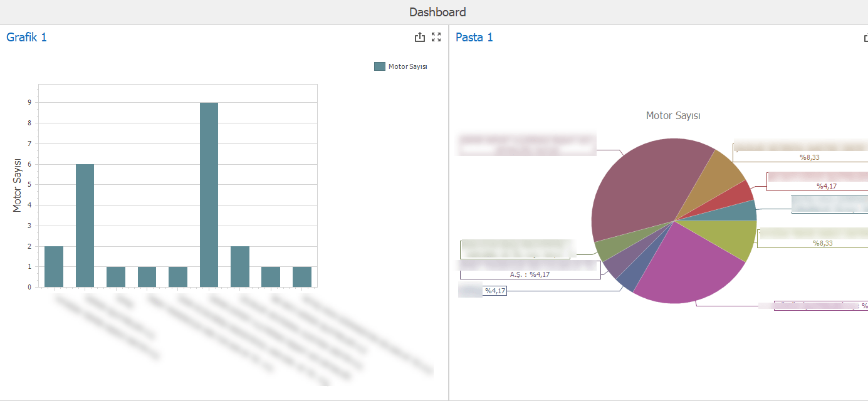This screenshot has width=868, height=401.
Task: Click the Motor Sayısı legend color box
Action: click(379, 66)
